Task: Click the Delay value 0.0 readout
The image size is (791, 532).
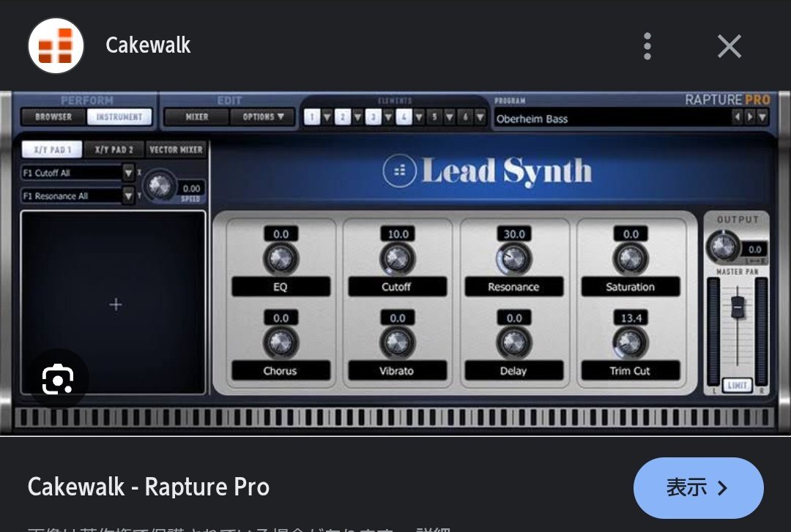Action: [515, 318]
